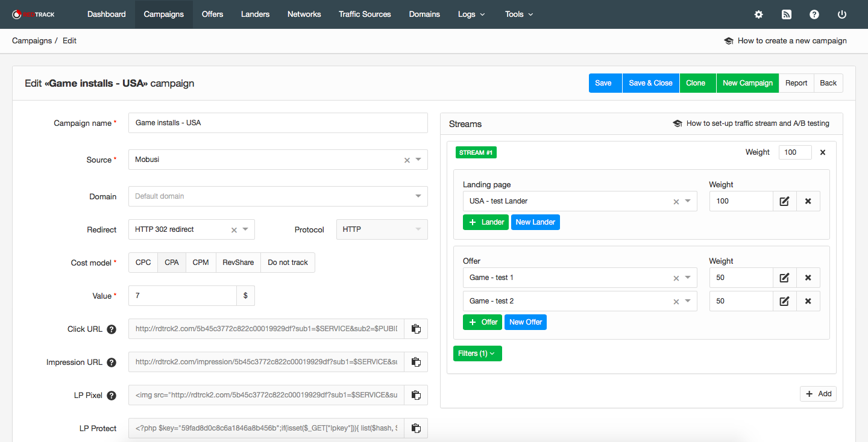Viewport: 868px width, 442px height.
Task: Click the Campaign name input field
Action: point(278,123)
